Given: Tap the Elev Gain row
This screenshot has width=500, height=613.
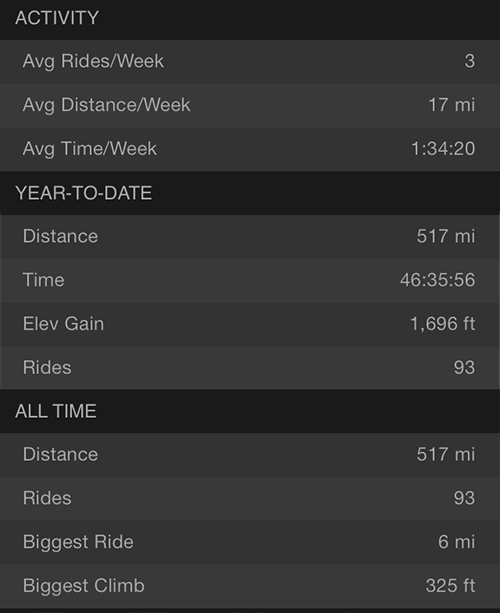Looking at the screenshot, I should [250, 324].
